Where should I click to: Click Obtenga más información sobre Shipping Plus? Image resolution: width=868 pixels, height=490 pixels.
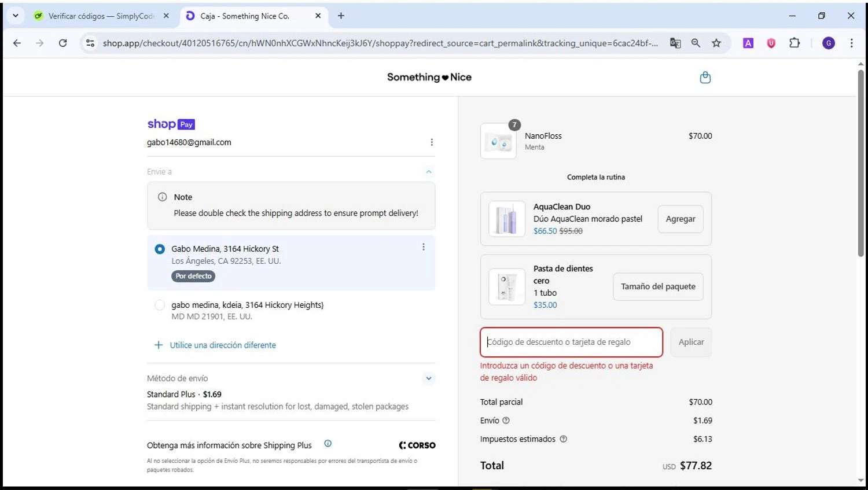(229, 445)
